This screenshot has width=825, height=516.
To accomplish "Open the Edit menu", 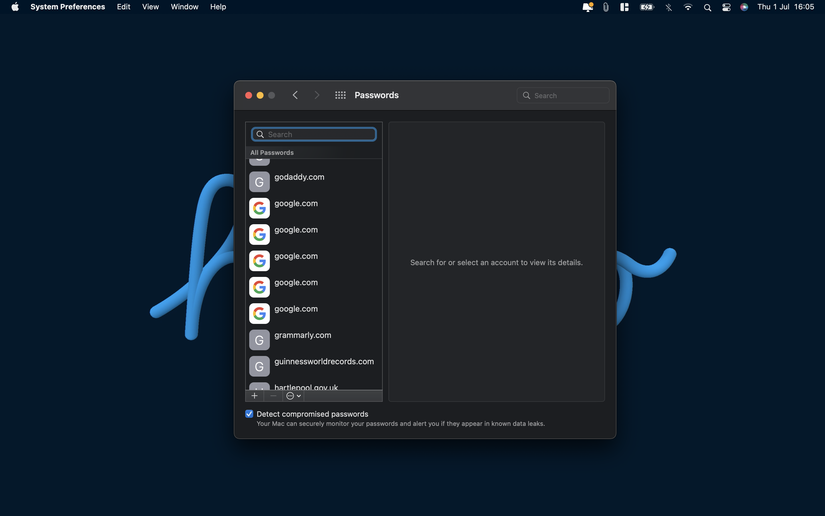I will click(124, 7).
